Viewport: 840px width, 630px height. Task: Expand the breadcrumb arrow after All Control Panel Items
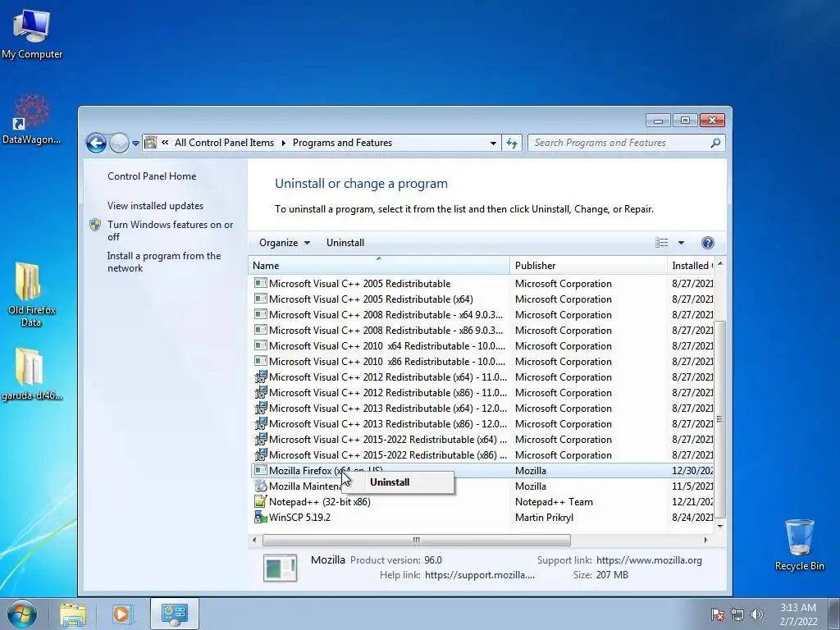pos(283,143)
